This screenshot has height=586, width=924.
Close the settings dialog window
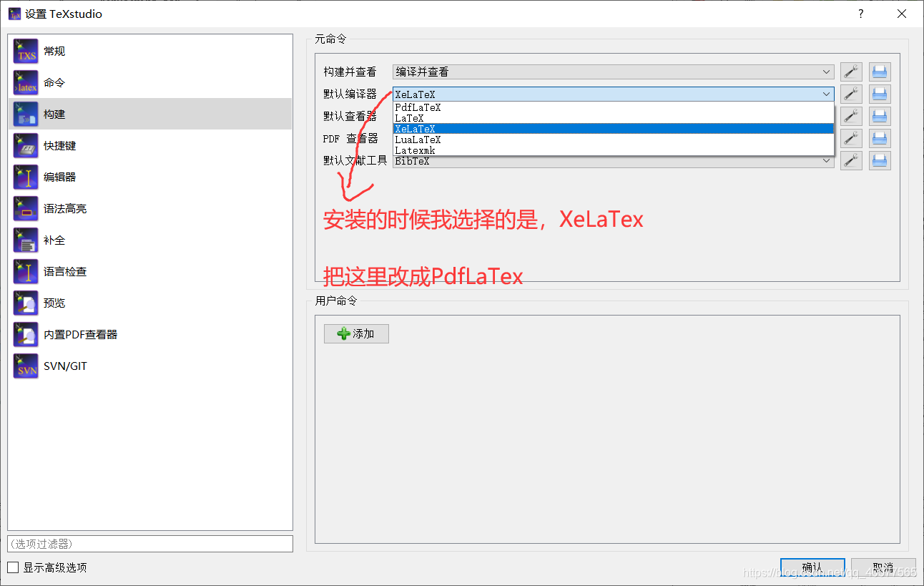[x=903, y=14]
